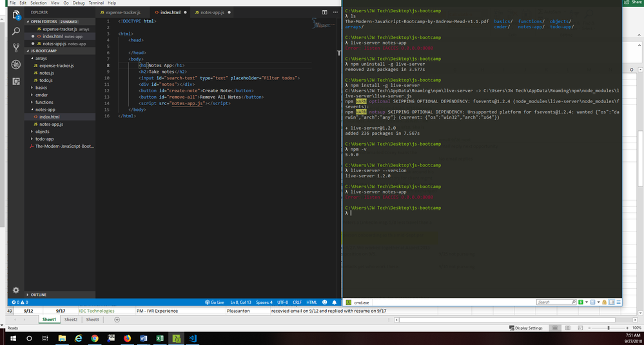Viewport: 644px width, 345px height.
Task: Collapse the notes-app folder
Action: click(45, 110)
